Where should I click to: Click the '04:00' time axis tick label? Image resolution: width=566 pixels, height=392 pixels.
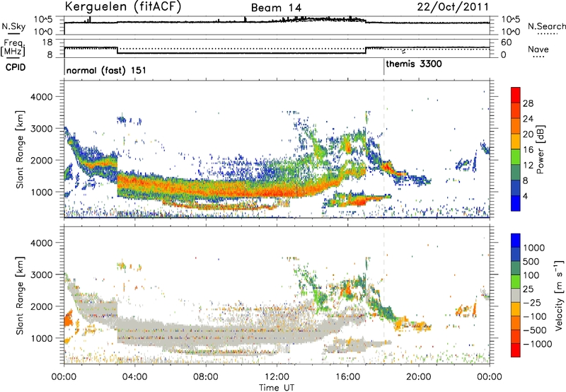click(134, 377)
